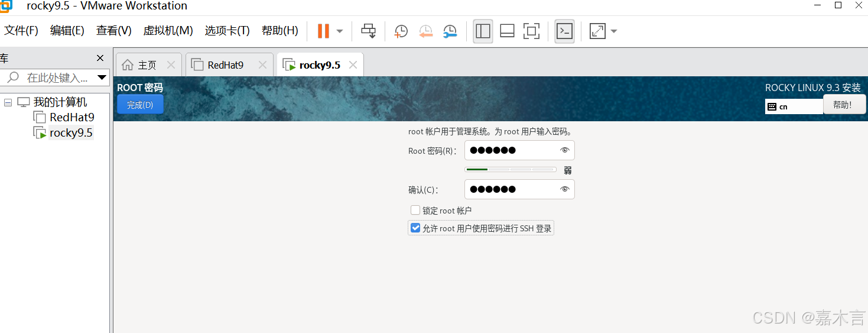
Task: Open the 编辑(E) menu
Action: [x=67, y=31]
